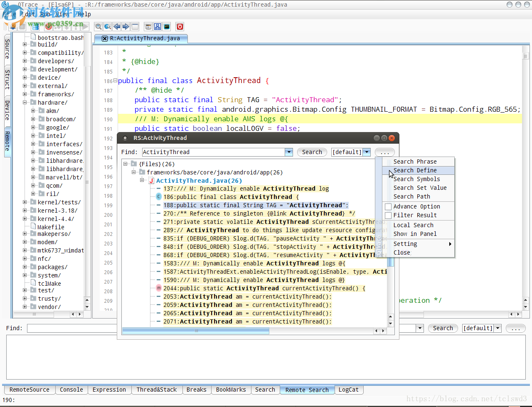This screenshot has height=407, width=532.
Task: Collapse the hardware/ folder in the tree
Action: [25, 102]
